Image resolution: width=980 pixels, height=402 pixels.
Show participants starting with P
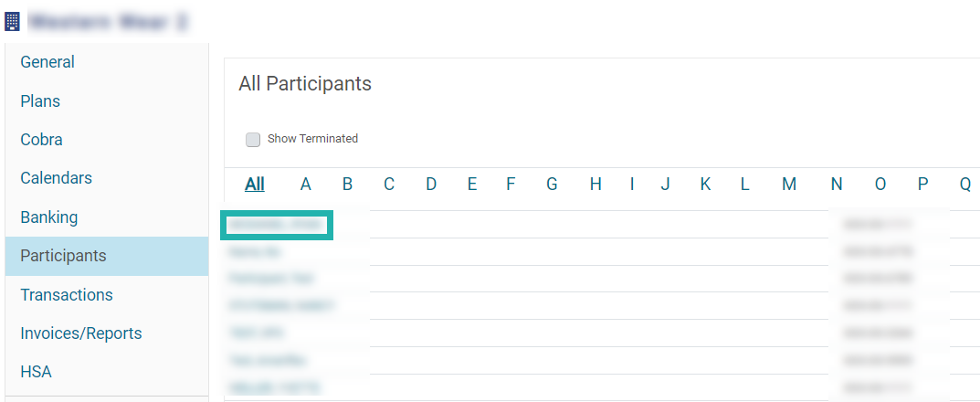923,185
